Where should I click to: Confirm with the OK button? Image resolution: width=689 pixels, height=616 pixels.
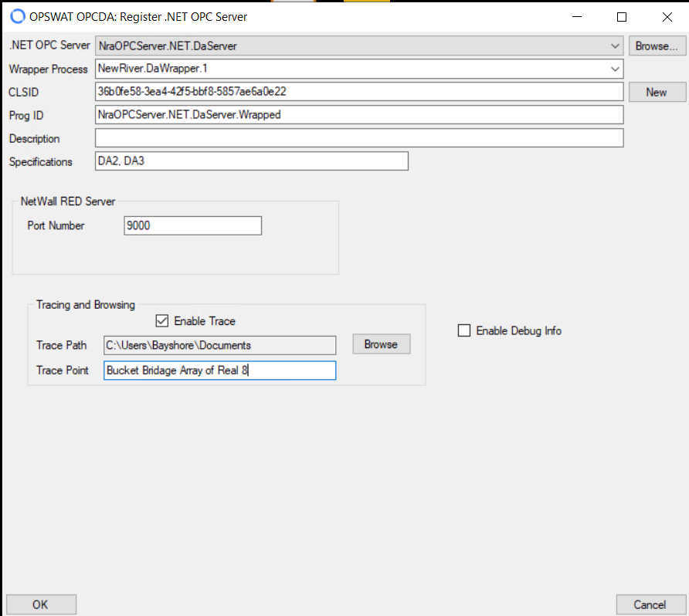pos(41,604)
